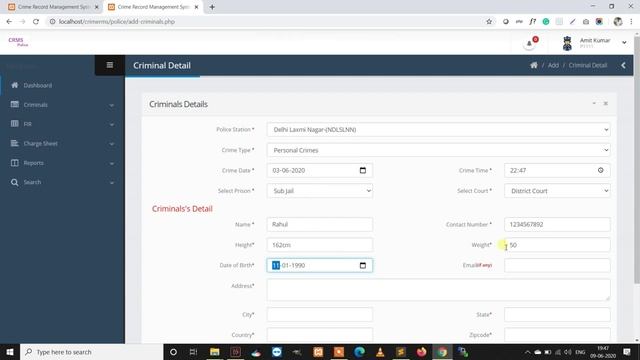This screenshot has width=640, height=360.
Task: Open File Explorer from the taskbar
Action: [214, 352]
